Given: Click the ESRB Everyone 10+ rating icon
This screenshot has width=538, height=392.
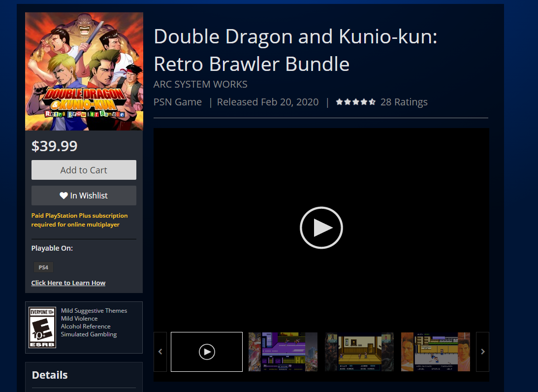Looking at the screenshot, I should [x=42, y=327].
